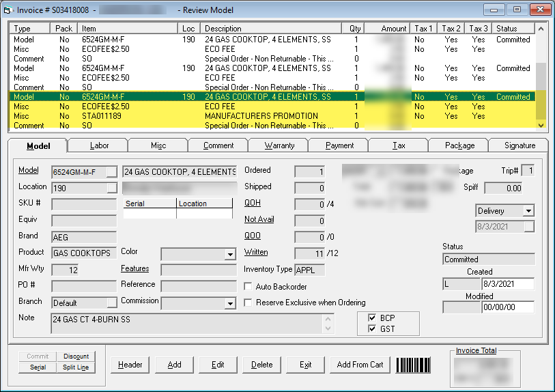
Task: Switch to the Misc tab
Action: click(158, 145)
